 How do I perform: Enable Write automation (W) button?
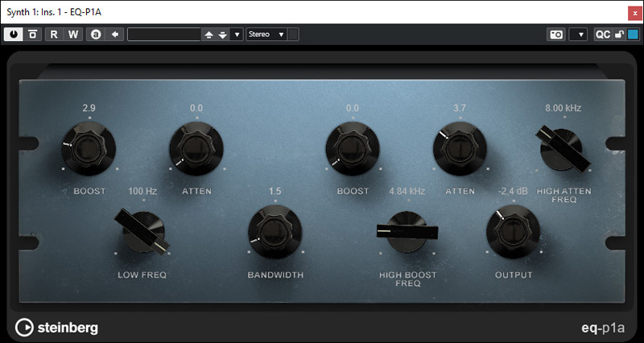tap(73, 35)
